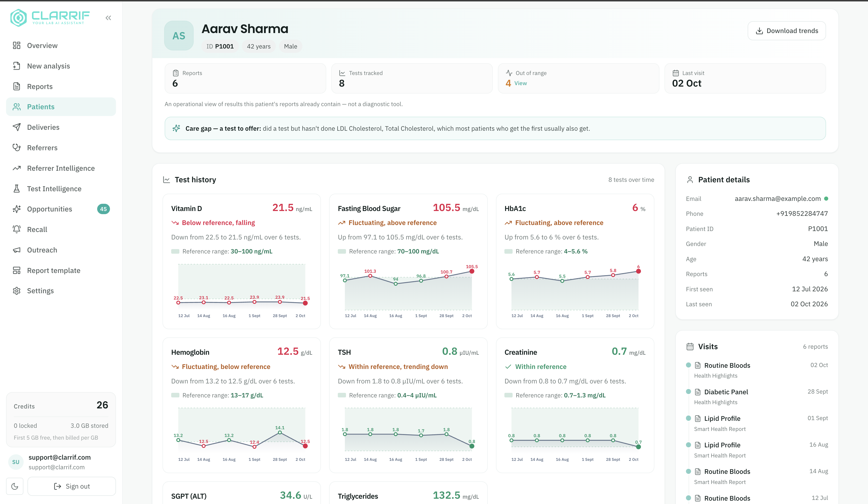Click the Visits calendar icon
Image resolution: width=868 pixels, height=504 pixels.
pos(690,347)
